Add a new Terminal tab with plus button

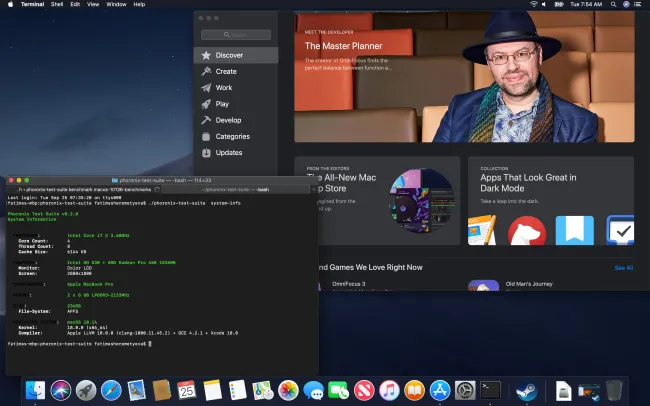tap(314, 190)
